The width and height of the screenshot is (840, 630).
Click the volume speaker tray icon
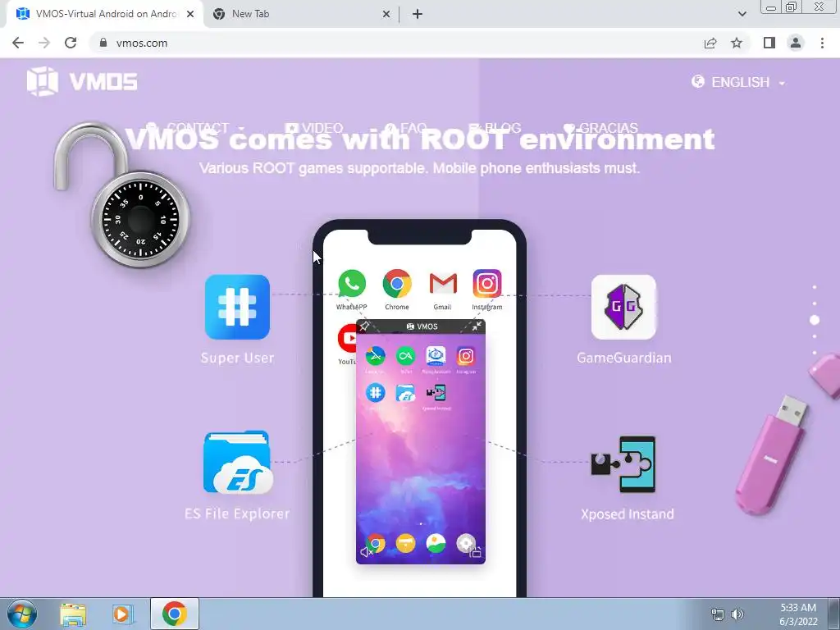coord(737,614)
